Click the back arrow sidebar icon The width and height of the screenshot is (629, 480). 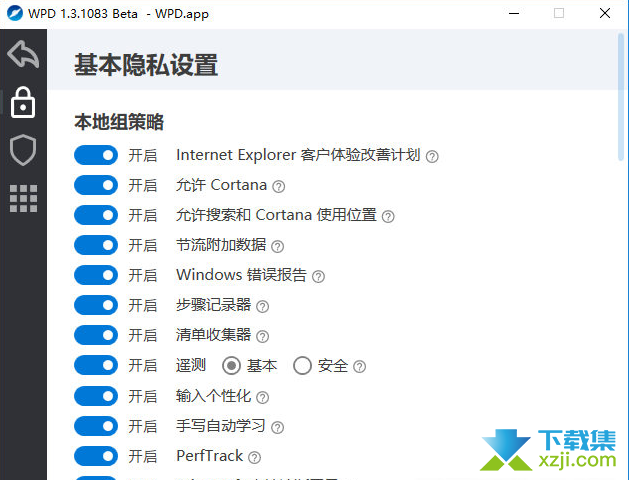[23, 54]
